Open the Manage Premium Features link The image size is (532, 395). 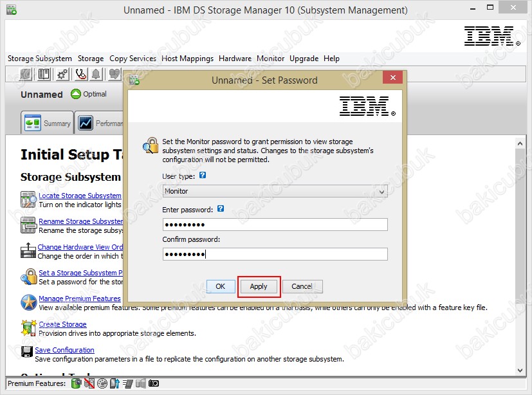[x=80, y=299]
